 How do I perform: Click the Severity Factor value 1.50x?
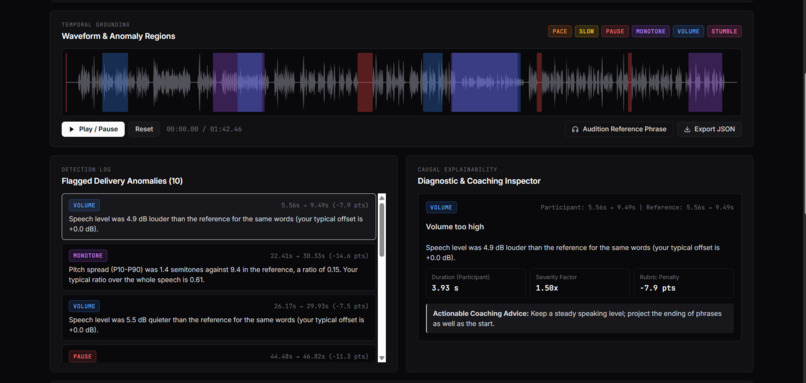(548, 288)
